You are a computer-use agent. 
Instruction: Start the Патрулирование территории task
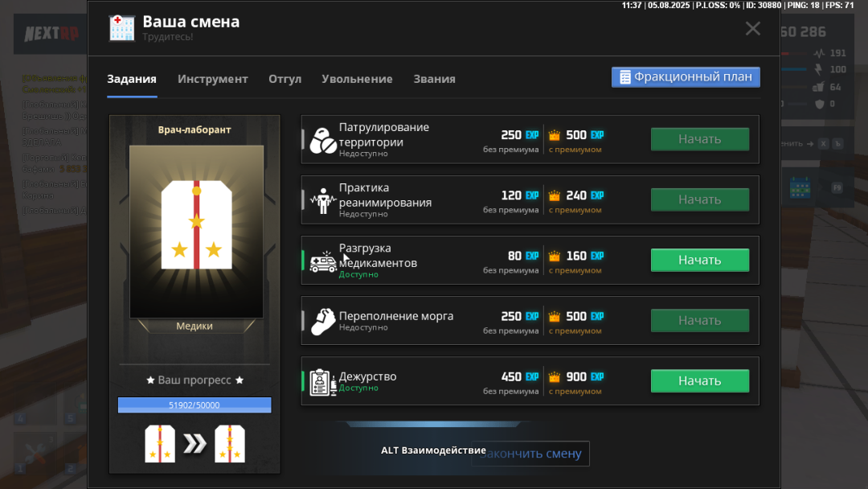tap(700, 139)
